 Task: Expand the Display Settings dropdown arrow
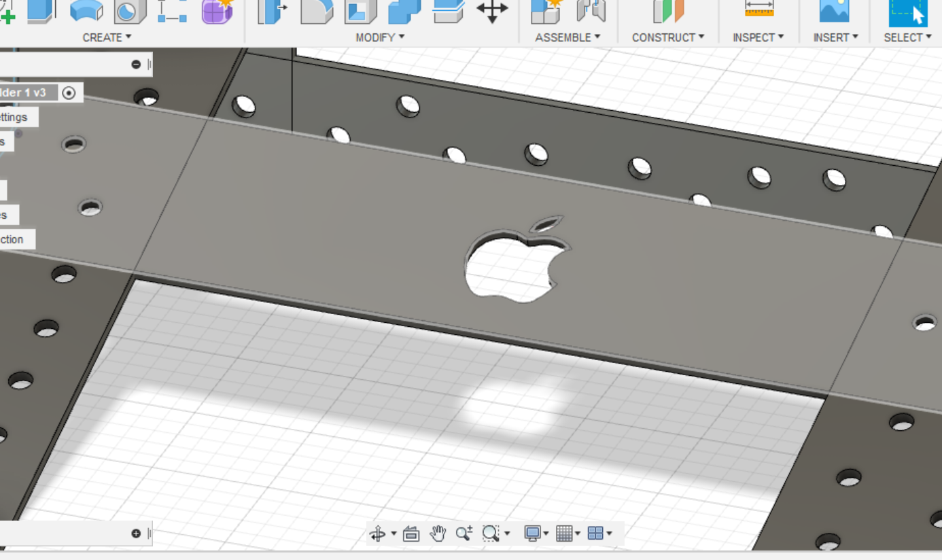[x=546, y=534]
